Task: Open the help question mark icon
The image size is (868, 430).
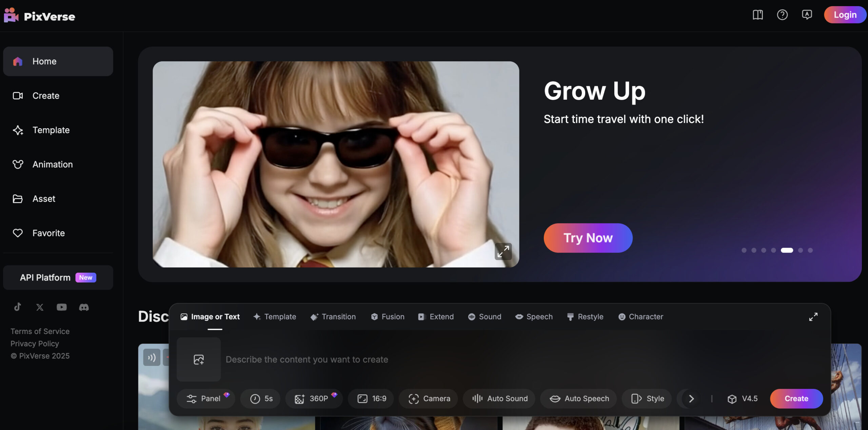Action: click(x=782, y=15)
